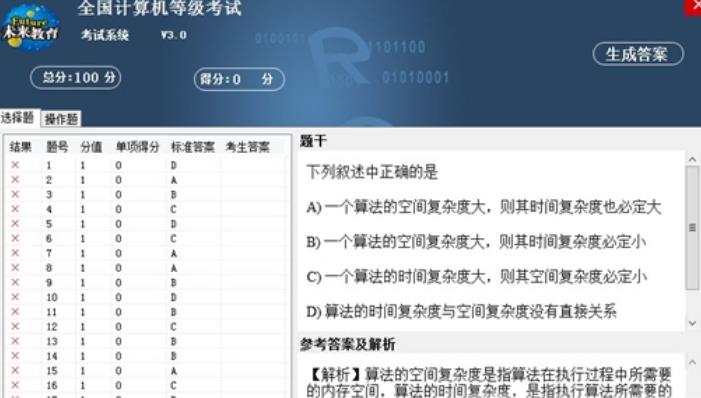Select question number 5 in the list
The width and height of the screenshot is (701, 398).
pos(49,224)
